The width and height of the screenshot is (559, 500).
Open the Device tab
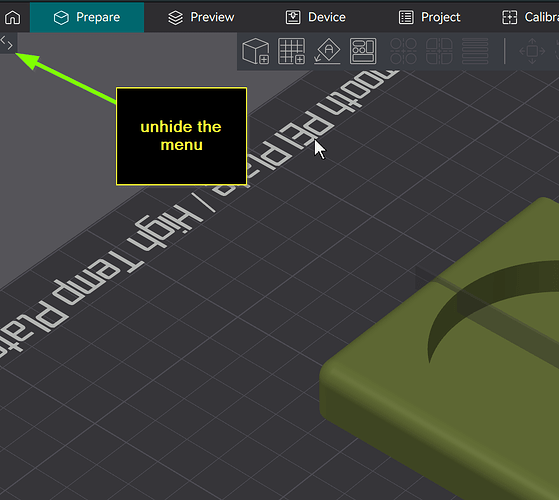(316, 17)
